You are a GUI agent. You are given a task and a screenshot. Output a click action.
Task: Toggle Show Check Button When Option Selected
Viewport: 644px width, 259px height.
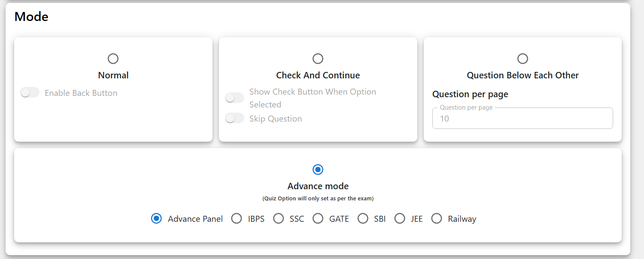click(x=234, y=98)
